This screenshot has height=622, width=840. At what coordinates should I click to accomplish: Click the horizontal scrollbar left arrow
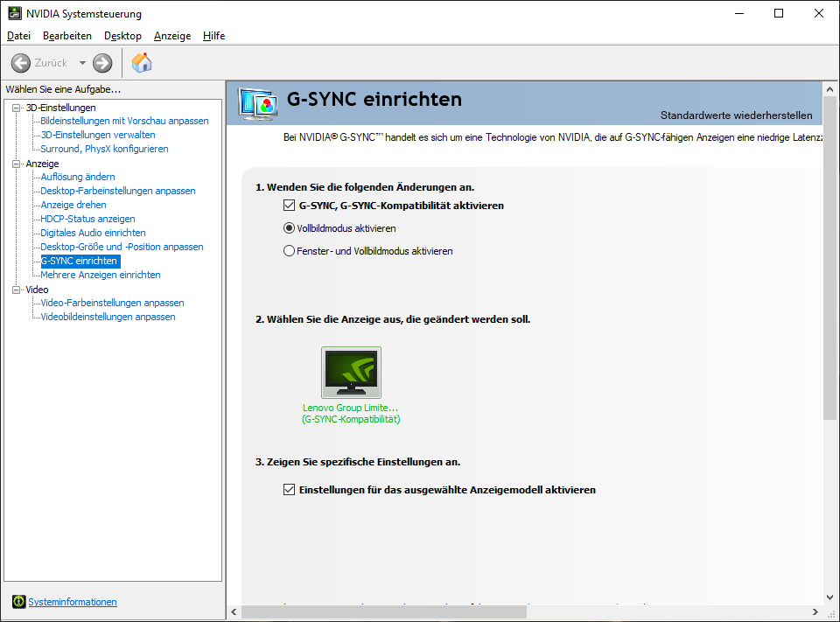tap(234, 612)
